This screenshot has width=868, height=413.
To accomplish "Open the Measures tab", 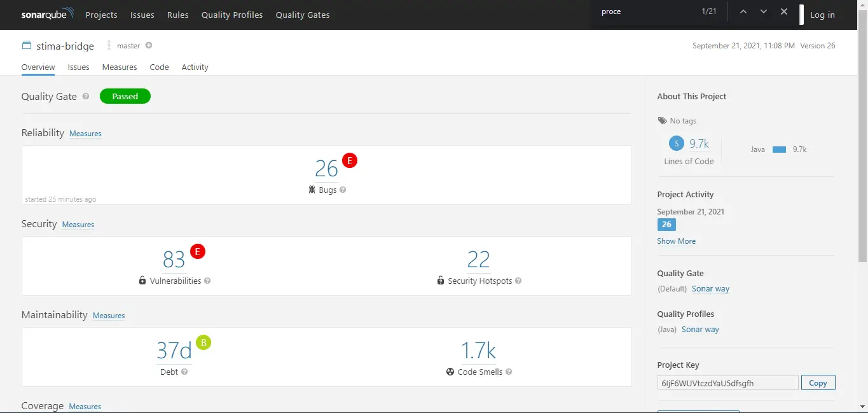I will 120,67.
